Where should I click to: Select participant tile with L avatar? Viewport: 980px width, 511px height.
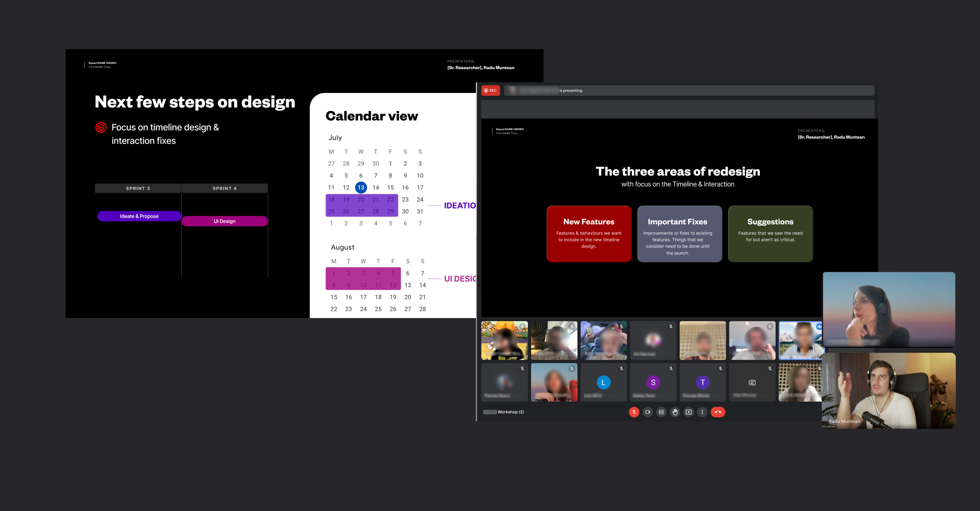[603, 382]
